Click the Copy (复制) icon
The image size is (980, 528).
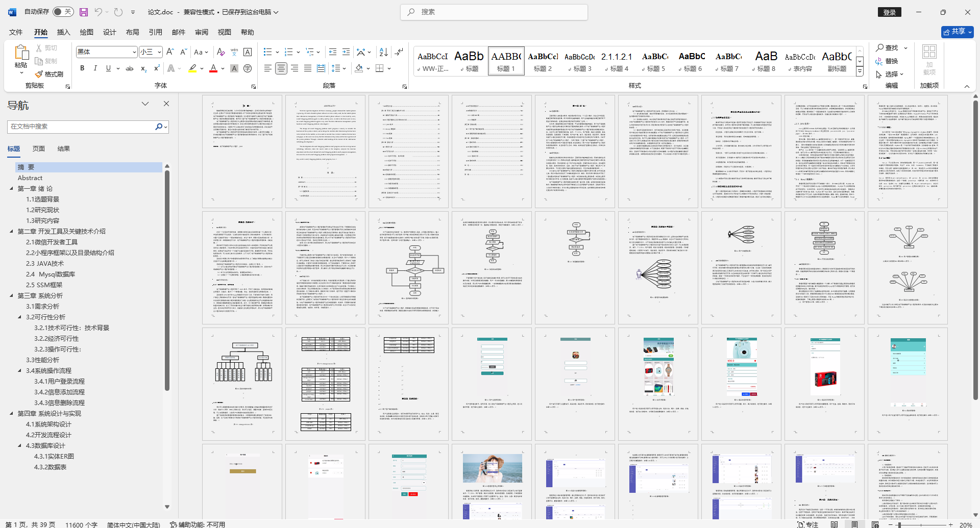(x=39, y=61)
